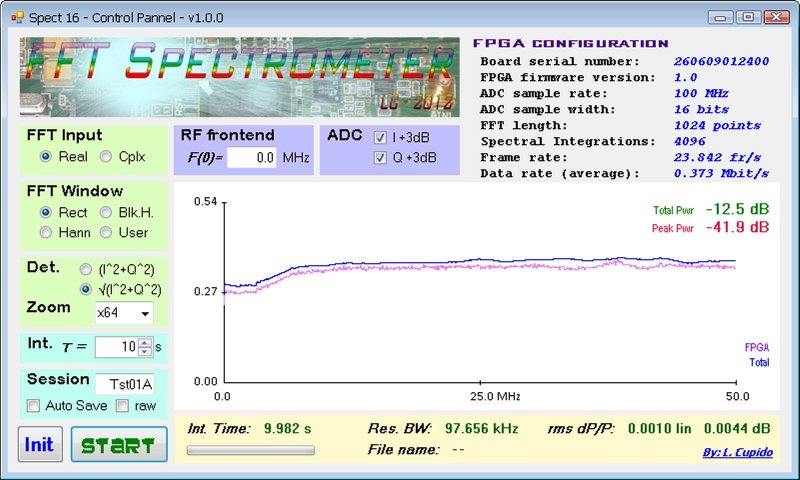Image resolution: width=800 pixels, height=480 pixels.
Task: Click the FFT Spectrometer banner image
Action: (x=240, y=77)
